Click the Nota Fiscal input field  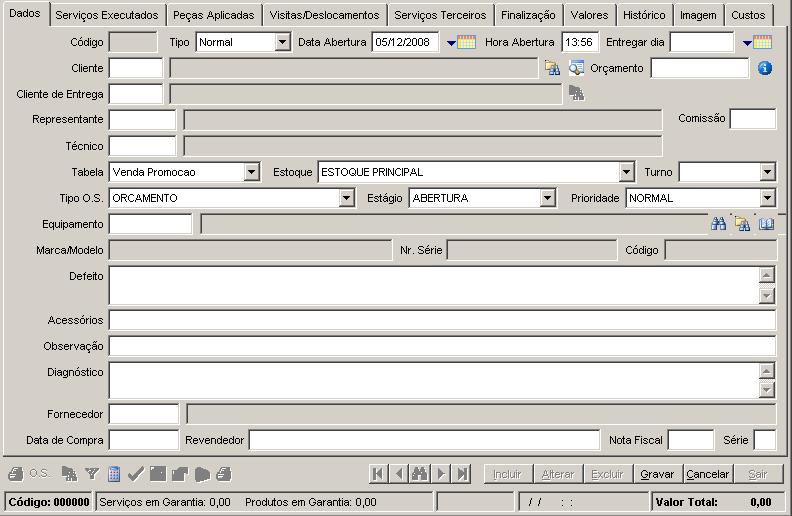pos(690,440)
